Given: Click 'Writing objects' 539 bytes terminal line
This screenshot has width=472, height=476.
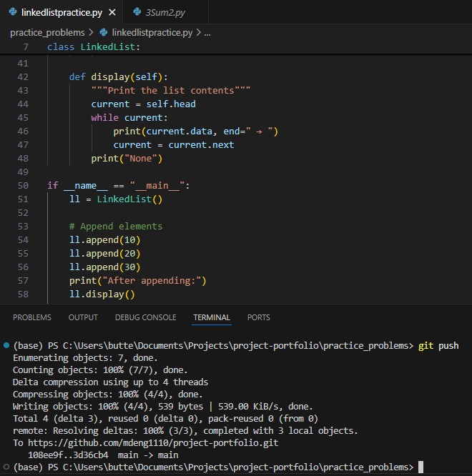Looking at the screenshot, I should point(163,407).
